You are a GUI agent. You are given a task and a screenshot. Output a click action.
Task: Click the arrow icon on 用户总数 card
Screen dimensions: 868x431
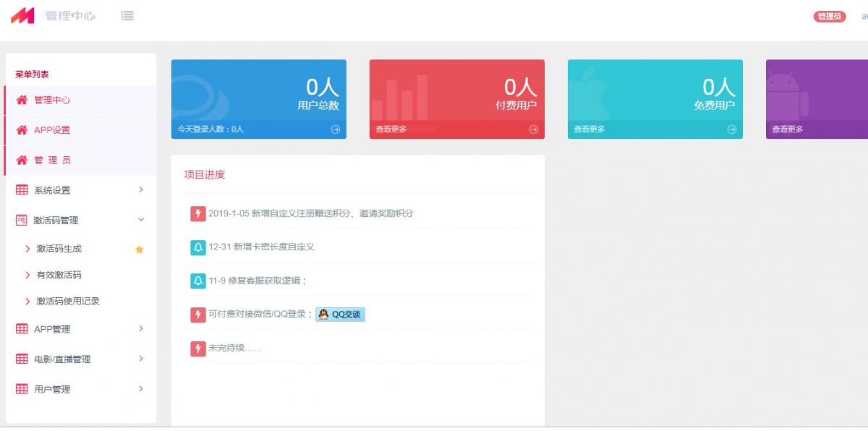[335, 129]
